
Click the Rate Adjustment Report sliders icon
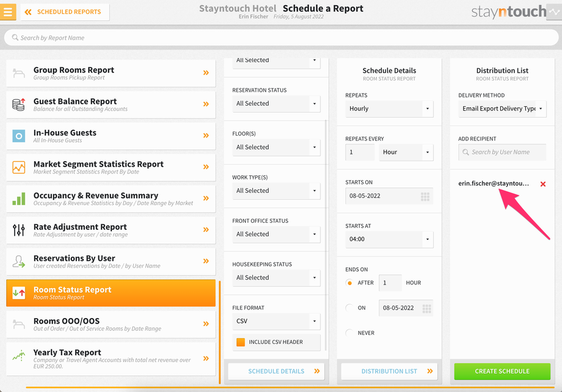pos(19,230)
